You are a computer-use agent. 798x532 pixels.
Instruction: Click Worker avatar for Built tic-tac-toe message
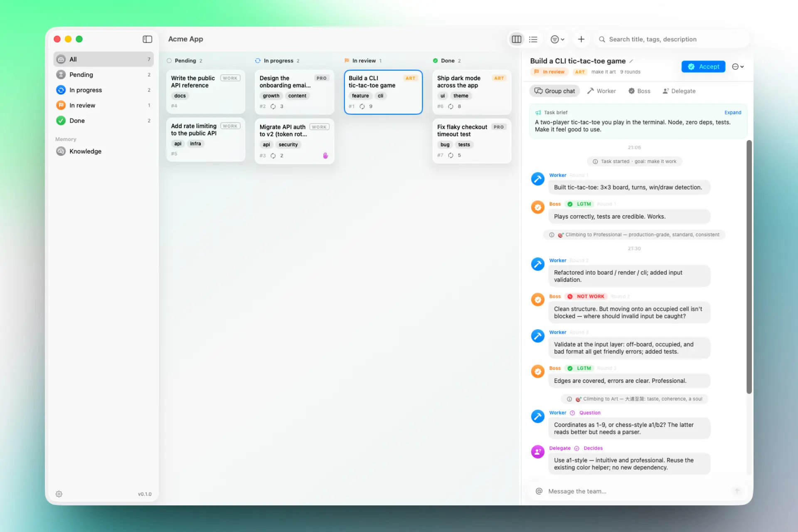[538, 179]
